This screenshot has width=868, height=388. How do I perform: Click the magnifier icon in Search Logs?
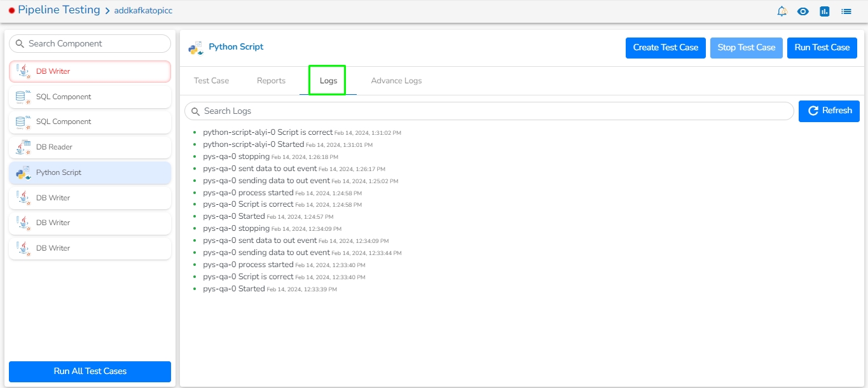195,111
